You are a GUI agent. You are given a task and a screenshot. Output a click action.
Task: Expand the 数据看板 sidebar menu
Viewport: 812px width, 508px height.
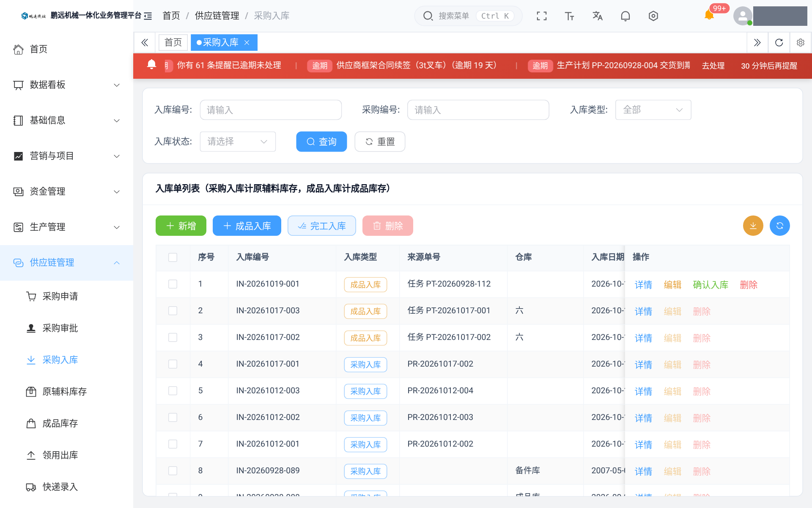[67, 85]
